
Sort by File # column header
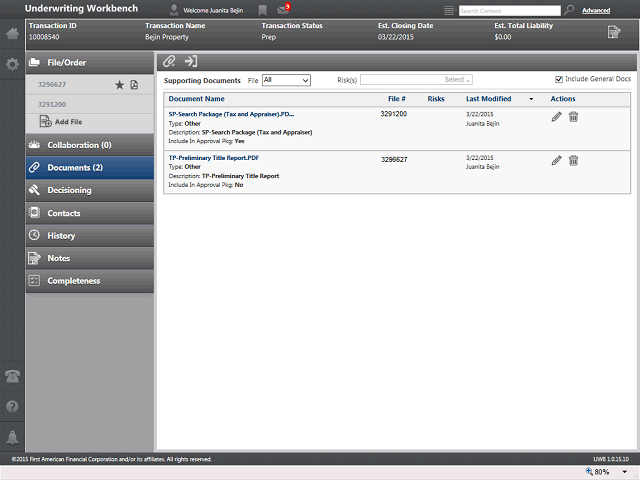(397, 99)
